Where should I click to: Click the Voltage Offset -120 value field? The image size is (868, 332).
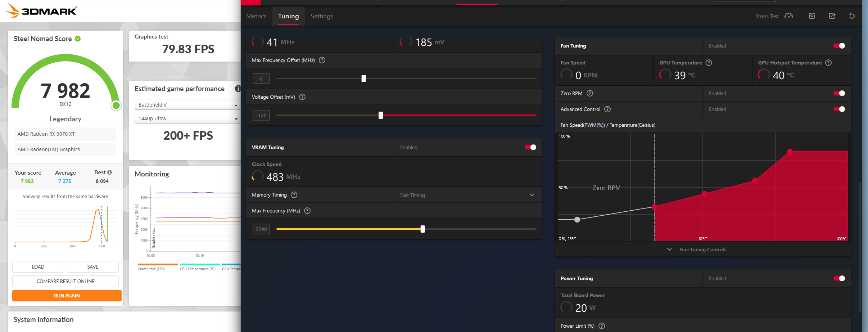point(261,115)
